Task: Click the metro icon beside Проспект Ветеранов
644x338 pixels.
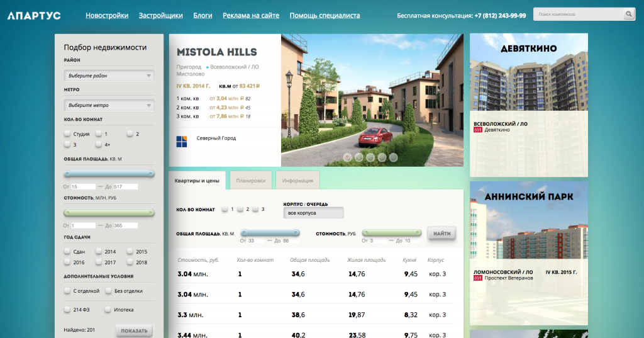Action: pos(478,278)
